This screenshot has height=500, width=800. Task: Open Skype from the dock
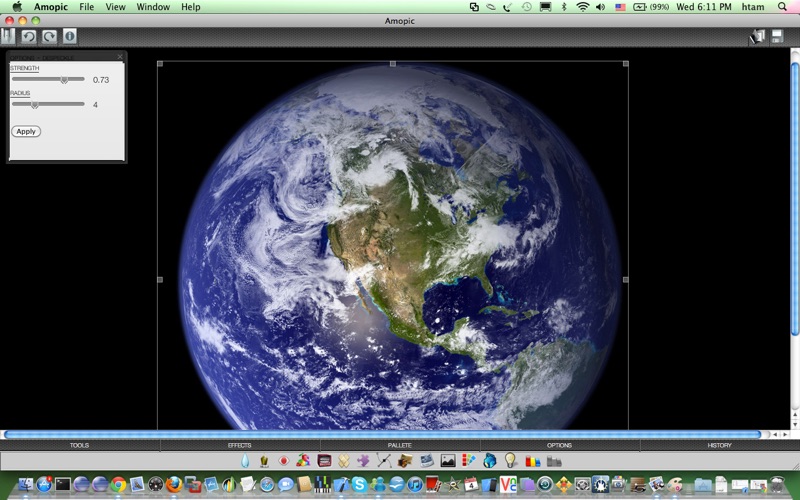359,484
